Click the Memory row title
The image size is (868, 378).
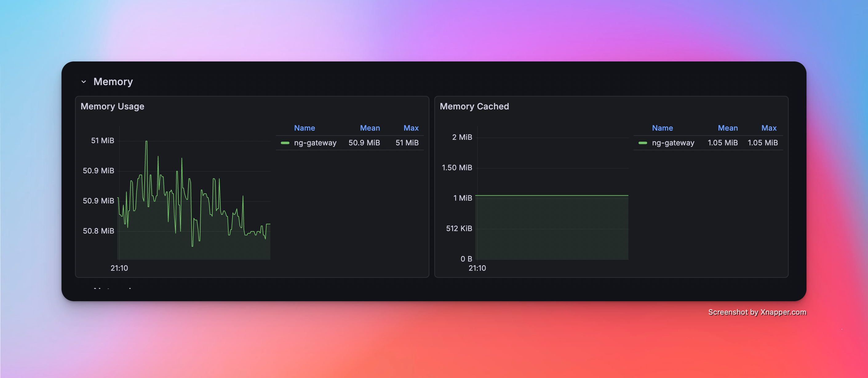(x=113, y=82)
